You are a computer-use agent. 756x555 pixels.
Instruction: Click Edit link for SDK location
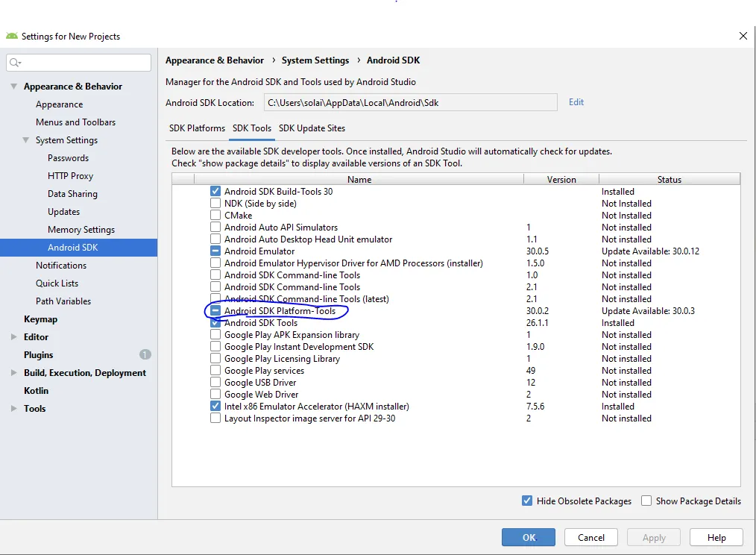[576, 102]
